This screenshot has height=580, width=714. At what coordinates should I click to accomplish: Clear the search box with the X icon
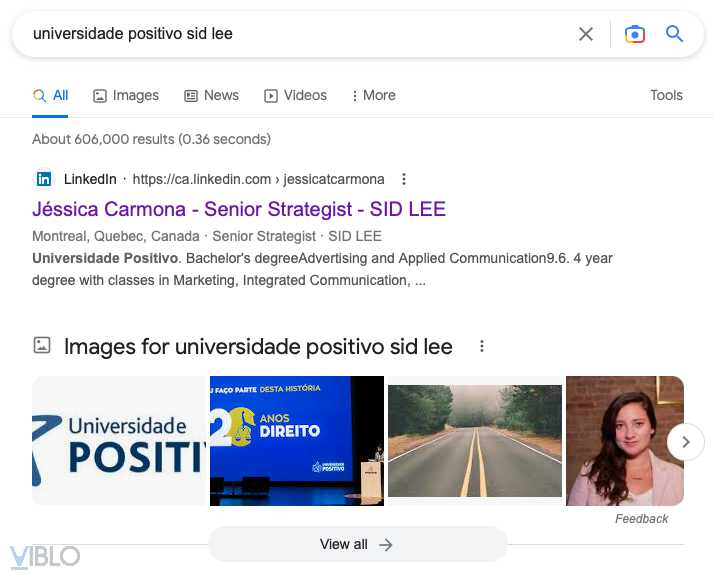pos(586,34)
